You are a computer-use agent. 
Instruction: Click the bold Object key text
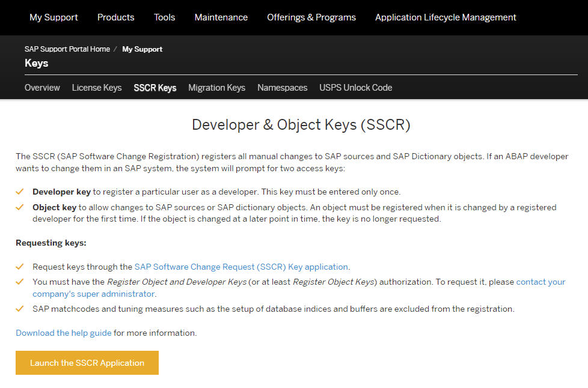[x=54, y=207]
